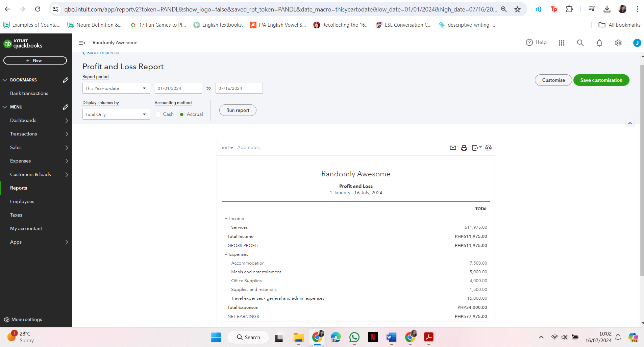Image resolution: width=644 pixels, height=347 pixels.
Task: Click the Run report button
Action: [238, 110]
